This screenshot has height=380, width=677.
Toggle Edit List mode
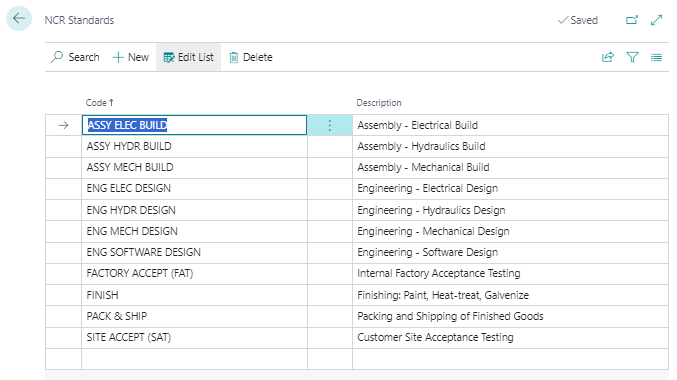pyautogui.click(x=188, y=57)
